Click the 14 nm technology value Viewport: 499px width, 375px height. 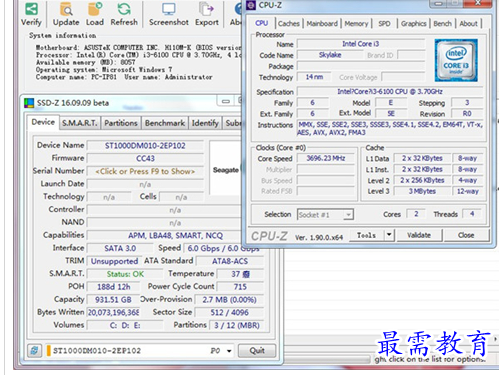(x=314, y=77)
